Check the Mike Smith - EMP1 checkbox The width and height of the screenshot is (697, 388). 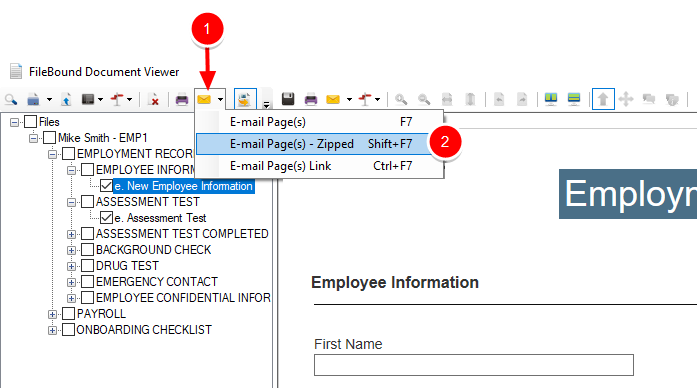[49, 138]
